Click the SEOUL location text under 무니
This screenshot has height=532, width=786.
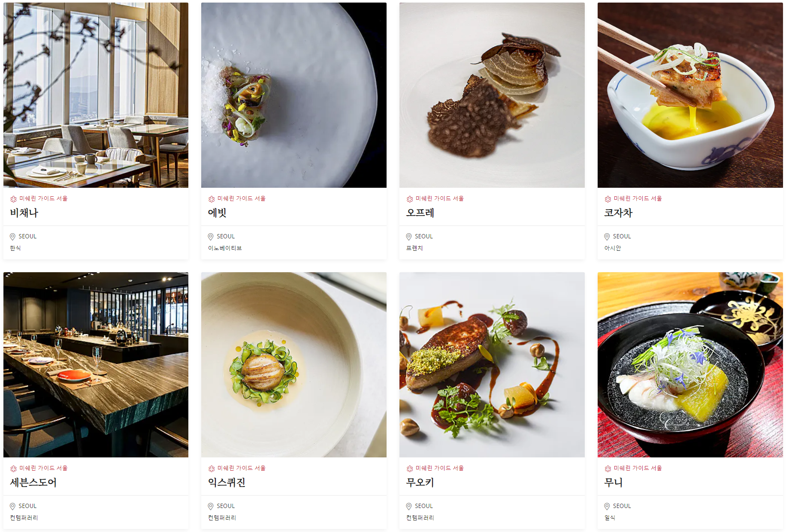click(622, 506)
